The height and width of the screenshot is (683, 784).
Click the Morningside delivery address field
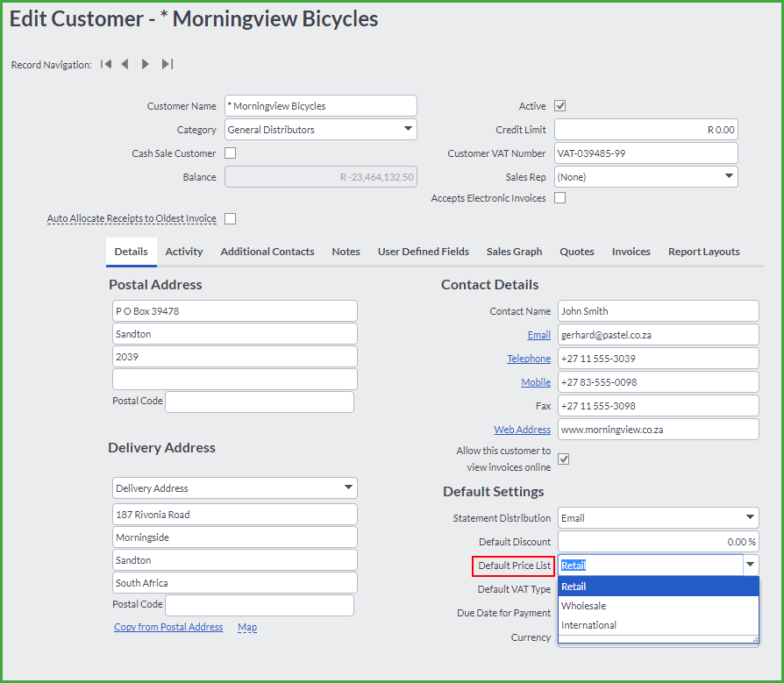click(234, 537)
